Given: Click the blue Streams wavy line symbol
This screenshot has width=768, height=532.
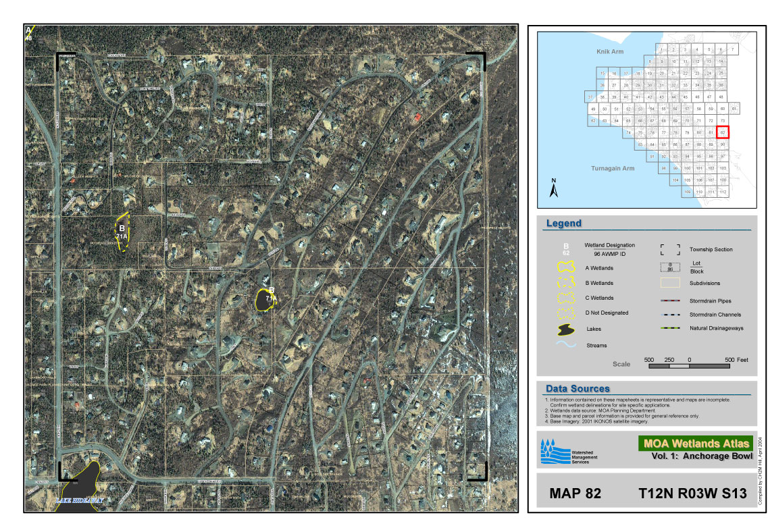Looking at the screenshot, I should [566, 344].
